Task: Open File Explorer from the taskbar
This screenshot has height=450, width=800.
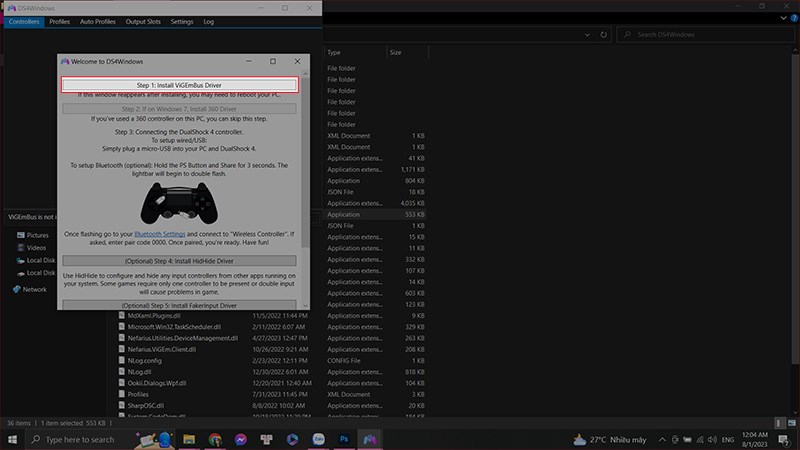Action: (x=189, y=439)
